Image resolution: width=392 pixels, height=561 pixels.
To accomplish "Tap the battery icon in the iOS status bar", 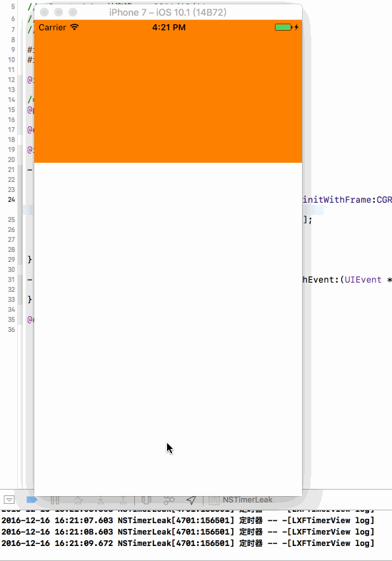I will (283, 27).
